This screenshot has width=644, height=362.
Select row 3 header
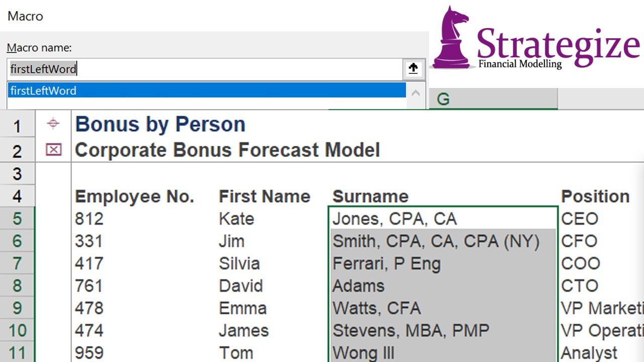18,174
